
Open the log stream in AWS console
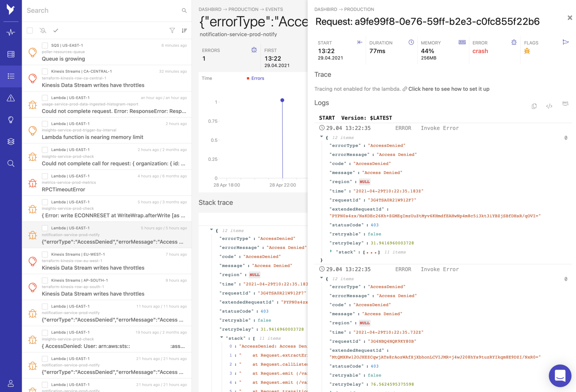point(565,104)
